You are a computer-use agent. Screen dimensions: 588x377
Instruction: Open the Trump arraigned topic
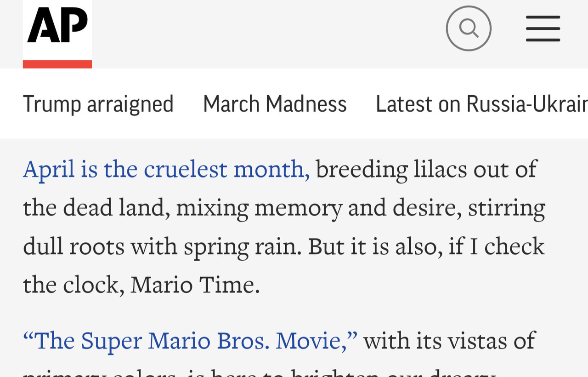(98, 104)
